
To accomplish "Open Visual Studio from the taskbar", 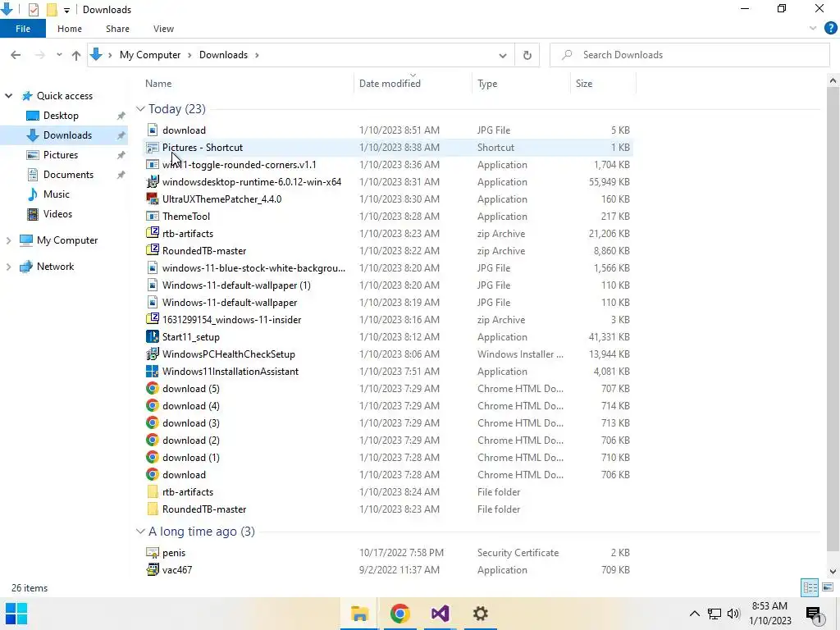I will click(440, 614).
